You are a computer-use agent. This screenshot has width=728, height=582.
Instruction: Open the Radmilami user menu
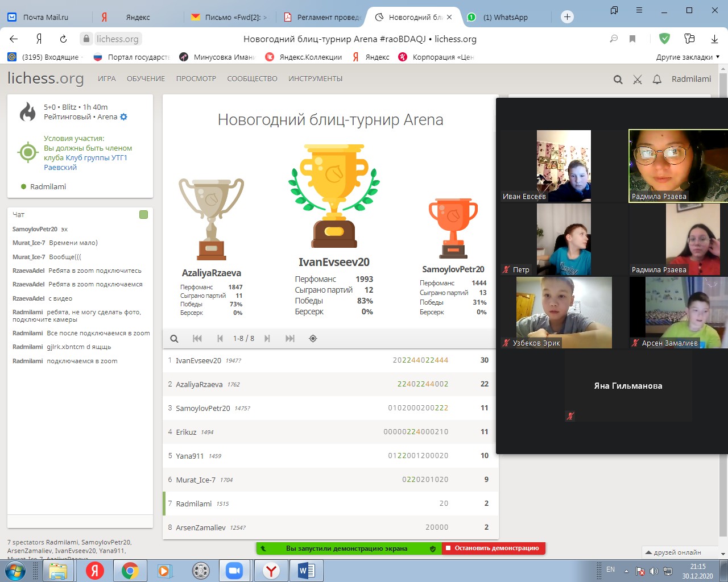(x=691, y=79)
